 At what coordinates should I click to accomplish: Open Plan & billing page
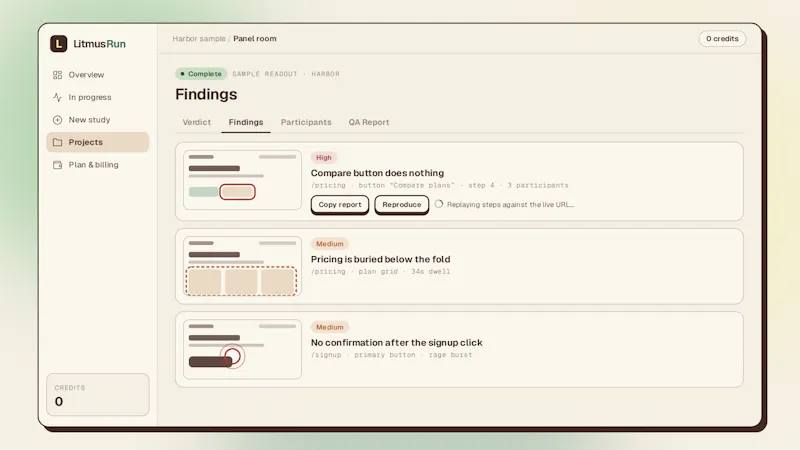97,165
